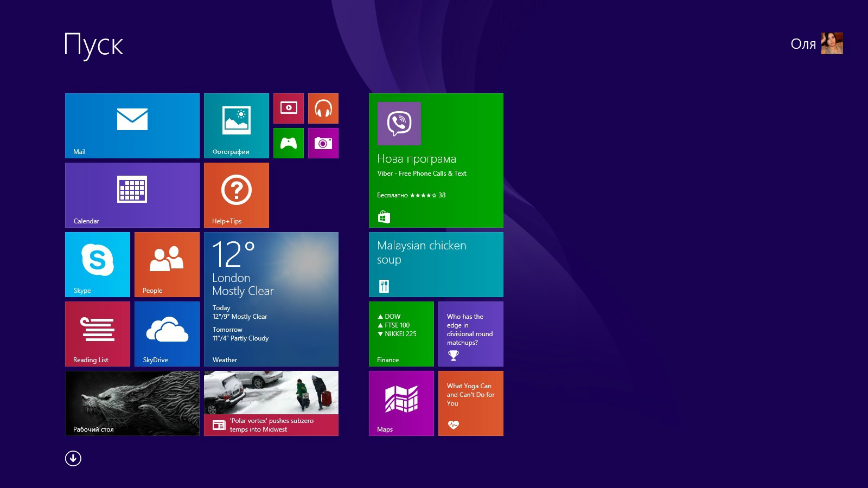Viewport: 868px width, 488px height.
Task: Open the Mail tile
Action: pos(132,126)
